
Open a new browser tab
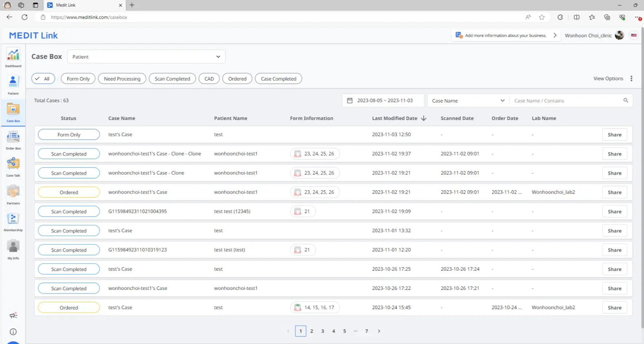(132, 5)
